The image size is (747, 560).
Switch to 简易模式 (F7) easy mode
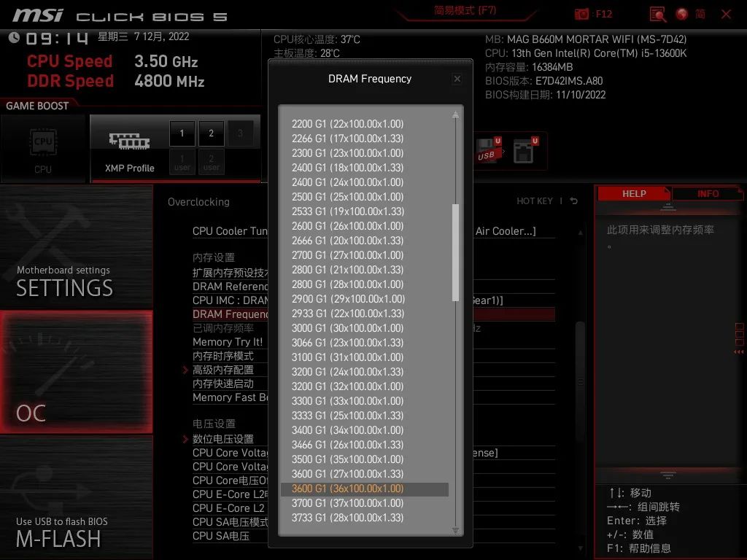pyautogui.click(x=465, y=10)
